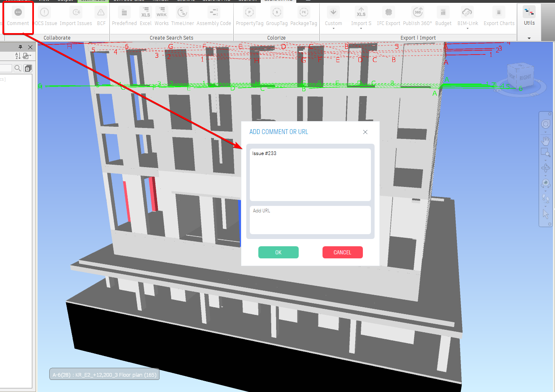Expand the Walk tool options arrow
555x392 pixels.
click(546, 206)
